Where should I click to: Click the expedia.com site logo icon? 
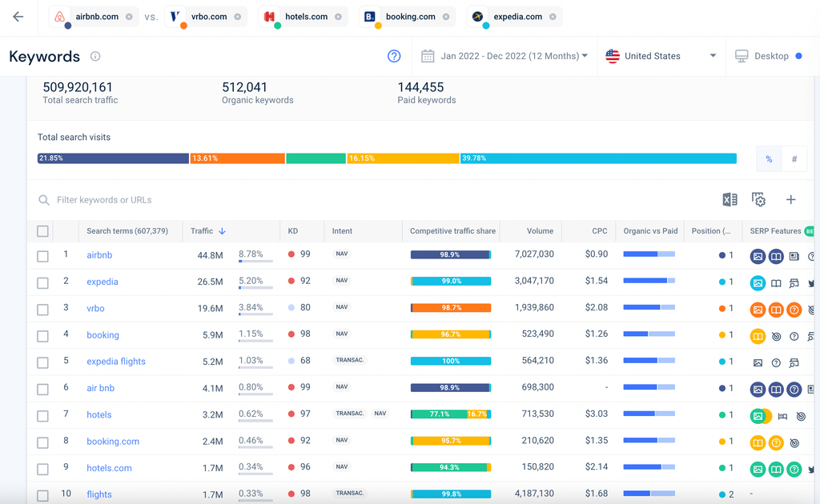(477, 17)
